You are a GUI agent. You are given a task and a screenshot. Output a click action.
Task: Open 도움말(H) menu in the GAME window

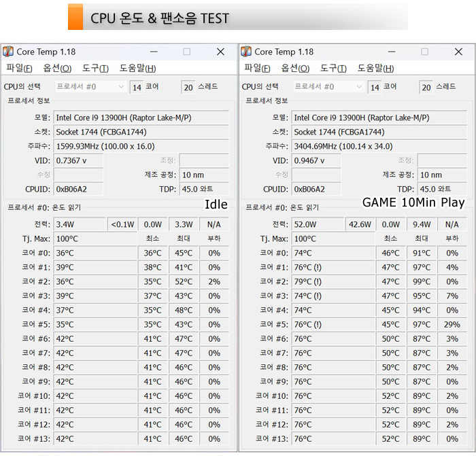(375, 68)
